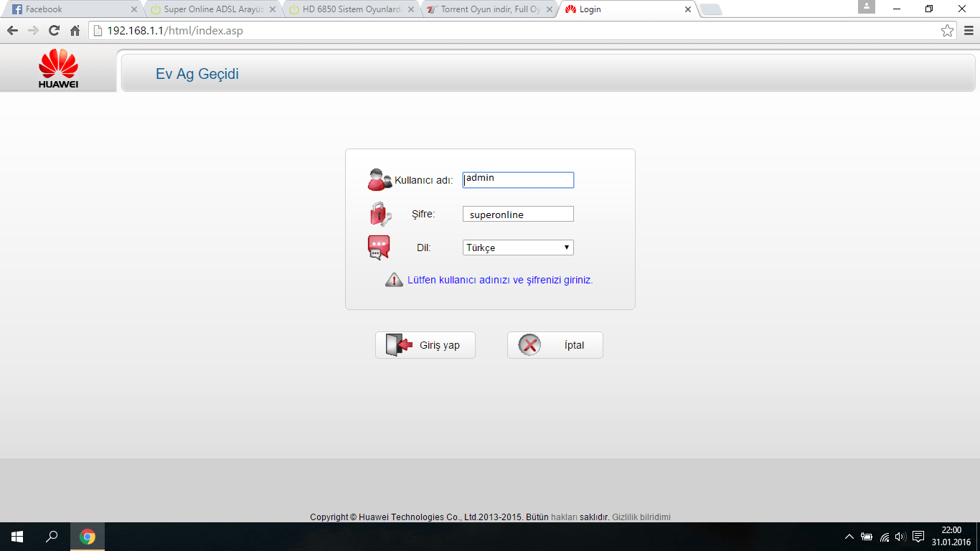Image resolution: width=980 pixels, height=551 pixels.
Task: Open the Windows Start menu
Action: 17,537
